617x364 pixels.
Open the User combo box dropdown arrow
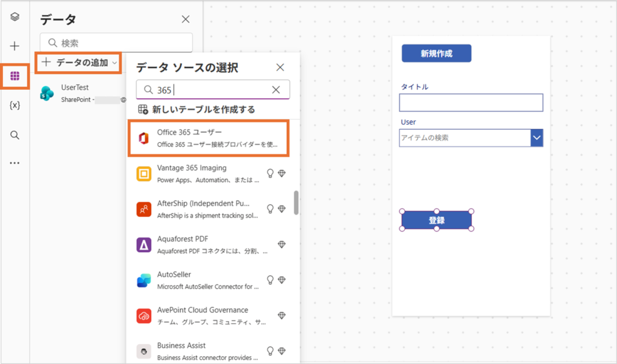[536, 138]
